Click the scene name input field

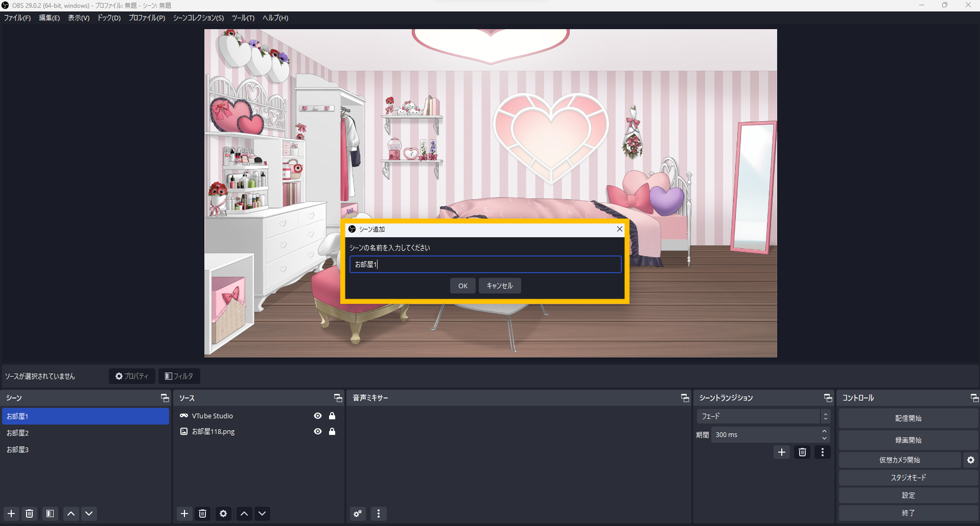click(x=484, y=264)
